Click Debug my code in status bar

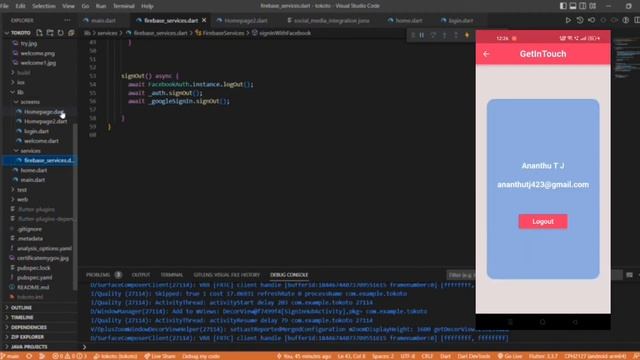point(201,356)
